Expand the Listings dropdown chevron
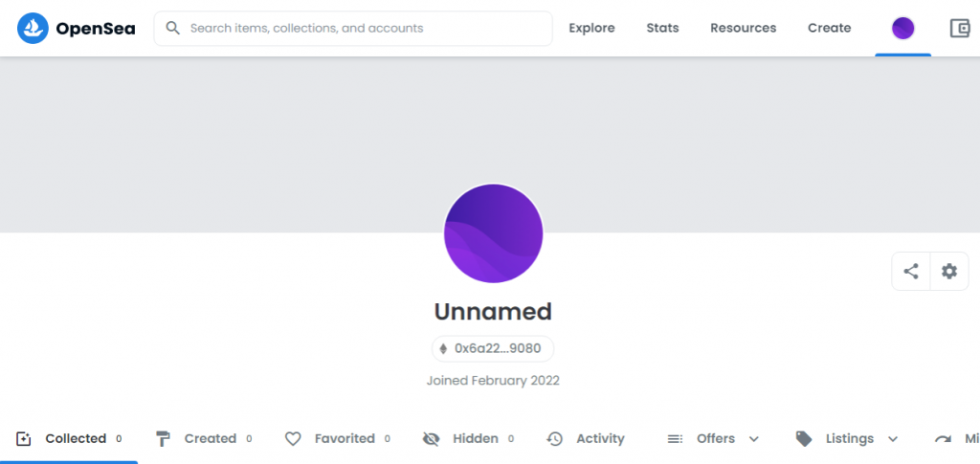The image size is (980, 464). point(893,439)
